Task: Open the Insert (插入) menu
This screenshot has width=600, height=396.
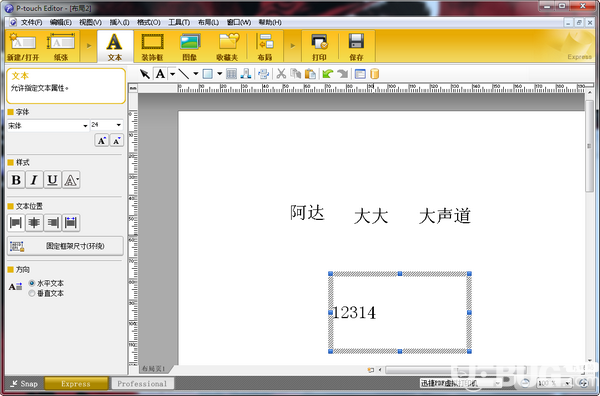Action: [x=119, y=22]
